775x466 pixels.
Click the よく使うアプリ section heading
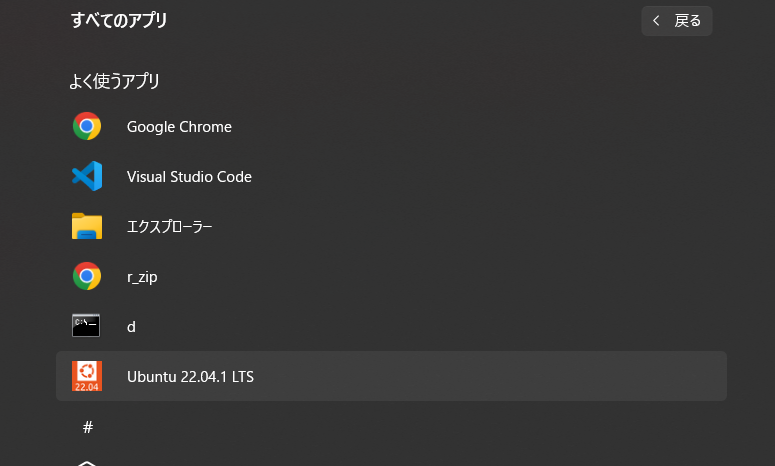[x=114, y=81]
